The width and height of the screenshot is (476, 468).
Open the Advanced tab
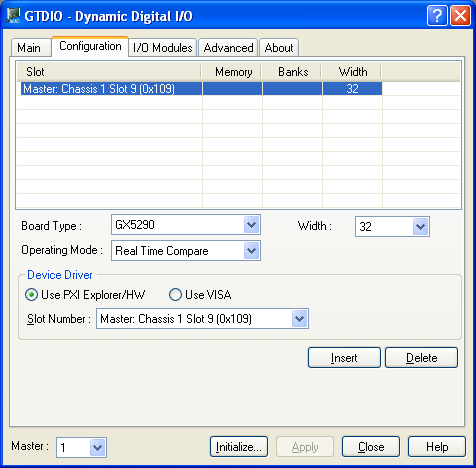click(x=228, y=48)
